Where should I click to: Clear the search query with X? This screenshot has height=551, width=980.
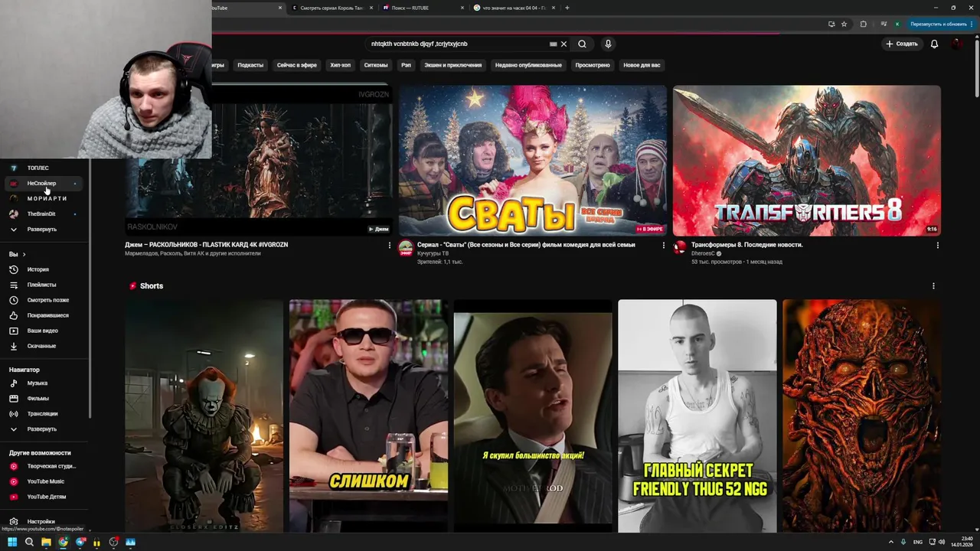point(563,44)
